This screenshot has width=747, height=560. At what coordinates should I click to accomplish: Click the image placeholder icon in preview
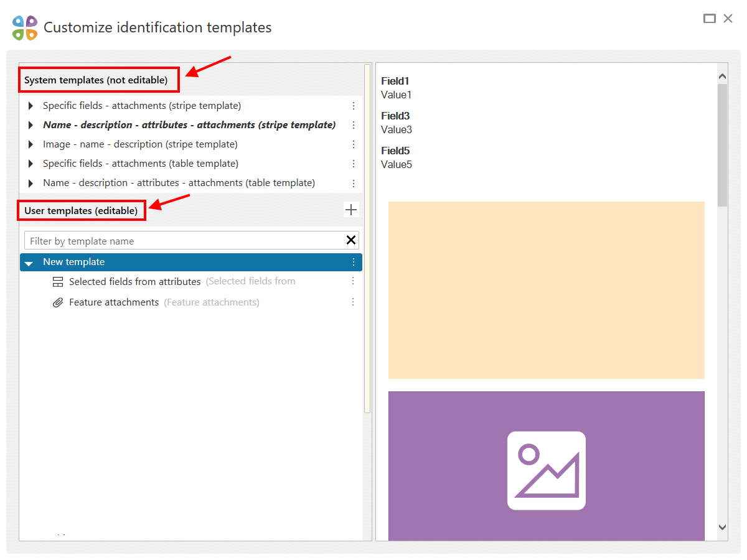[547, 470]
